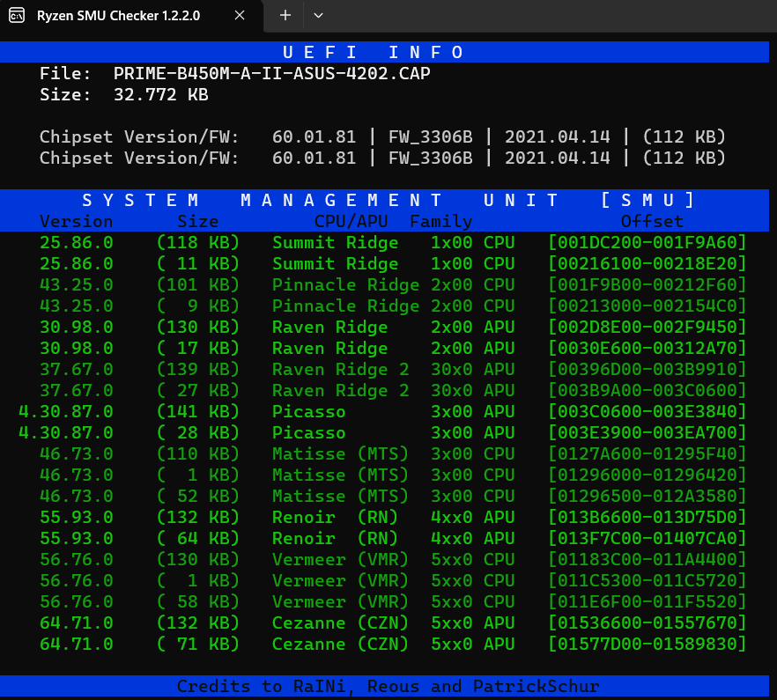Click version 4.30.87.0 in the 28 KB row
This screenshot has width=777, height=700.
[x=66, y=432]
